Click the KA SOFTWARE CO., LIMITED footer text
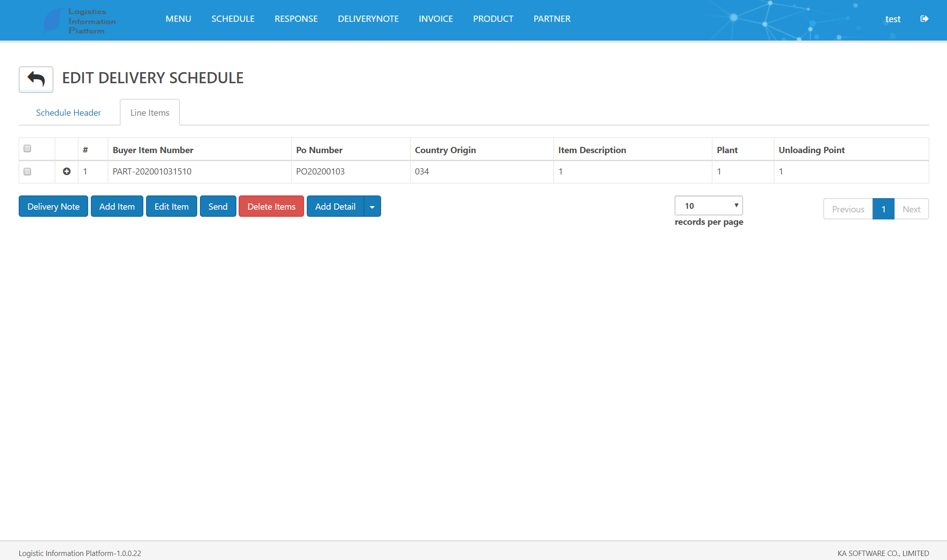947x560 pixels. pyautogui.click(x=883, y=553)
